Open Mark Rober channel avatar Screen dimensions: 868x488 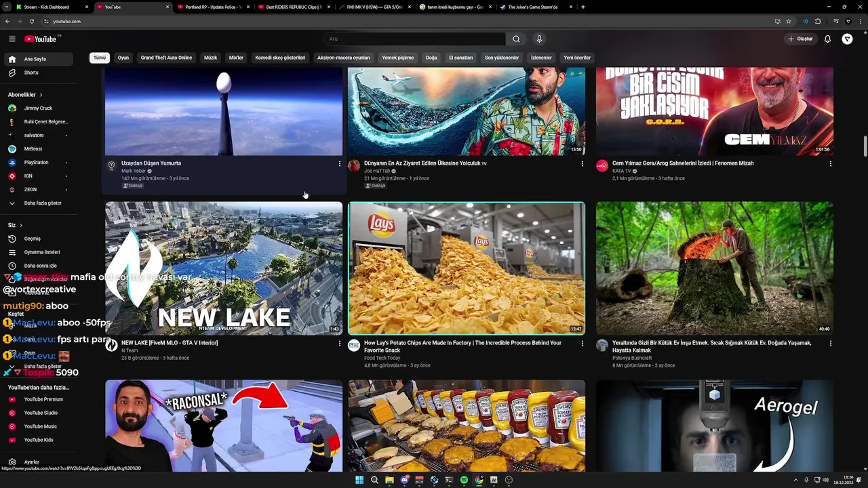[x=112, y=166]
